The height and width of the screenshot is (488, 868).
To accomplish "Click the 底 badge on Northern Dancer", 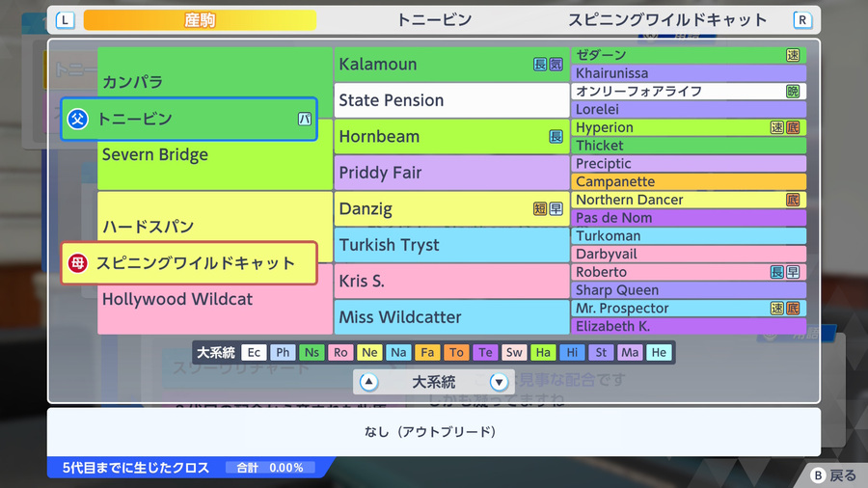I will [793, 200].
